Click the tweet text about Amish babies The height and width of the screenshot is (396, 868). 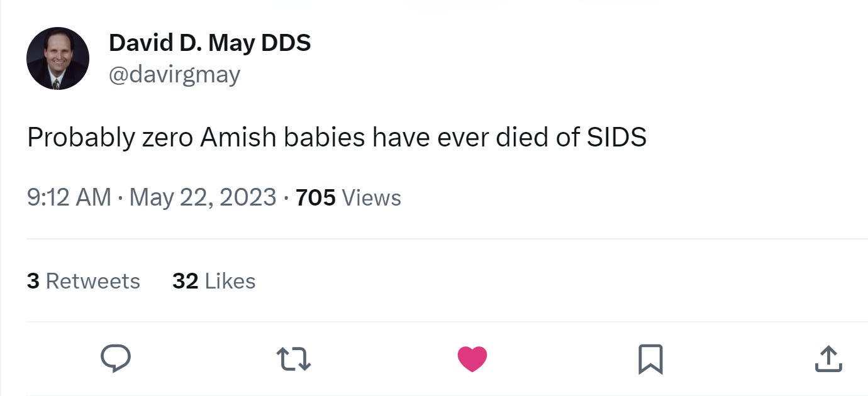tap(337, 138)
